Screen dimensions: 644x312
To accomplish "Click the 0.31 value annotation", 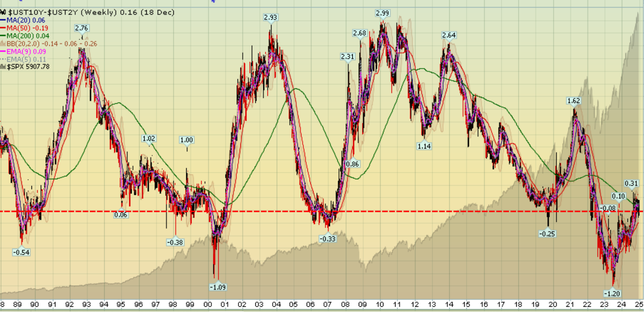I will pyautogui.click(x=631, y=183).
